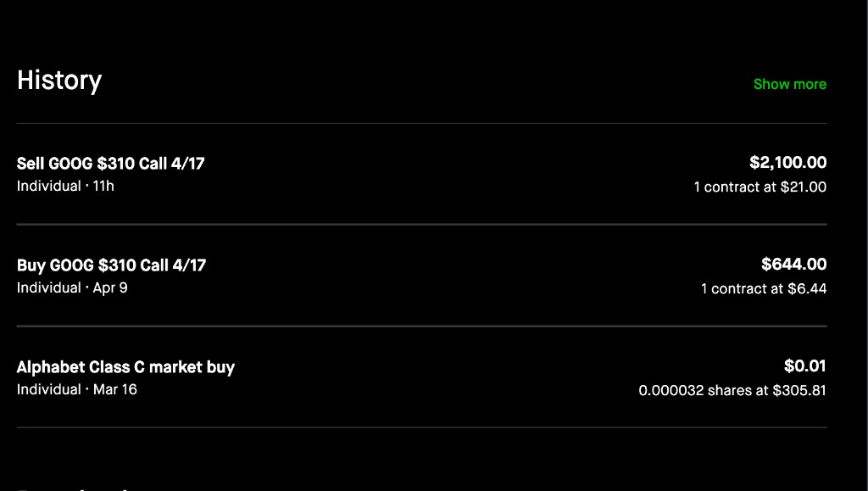
Task: Click the '0.000032 shares at $305.81' text
Action: coord(732,390)
